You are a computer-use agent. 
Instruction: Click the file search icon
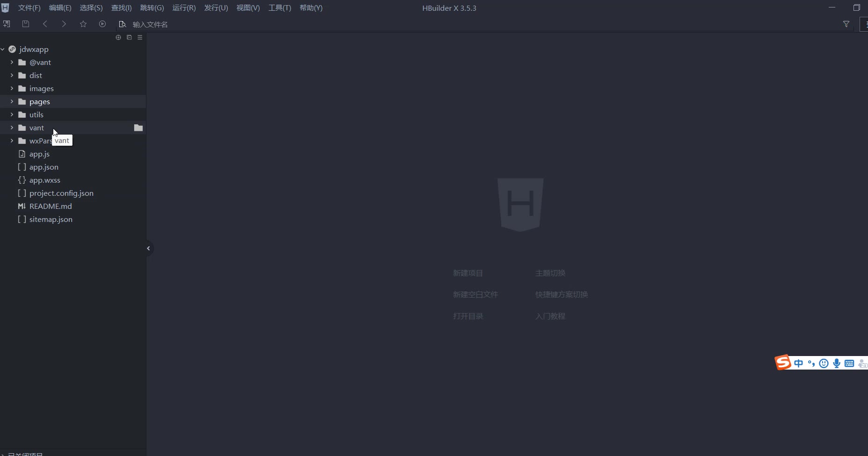click(x=123, y=24)
